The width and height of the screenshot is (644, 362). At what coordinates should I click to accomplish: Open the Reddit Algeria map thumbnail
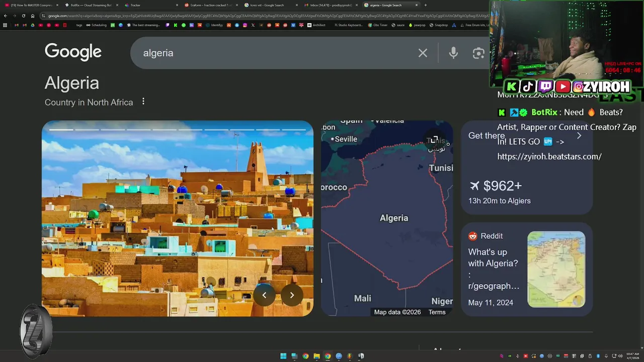pos(556,269)
